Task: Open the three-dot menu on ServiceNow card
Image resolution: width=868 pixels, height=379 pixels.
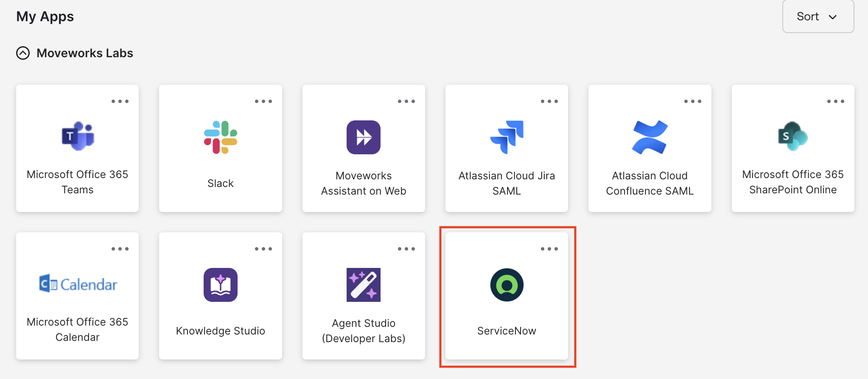Action: click(x=549, y=249)
